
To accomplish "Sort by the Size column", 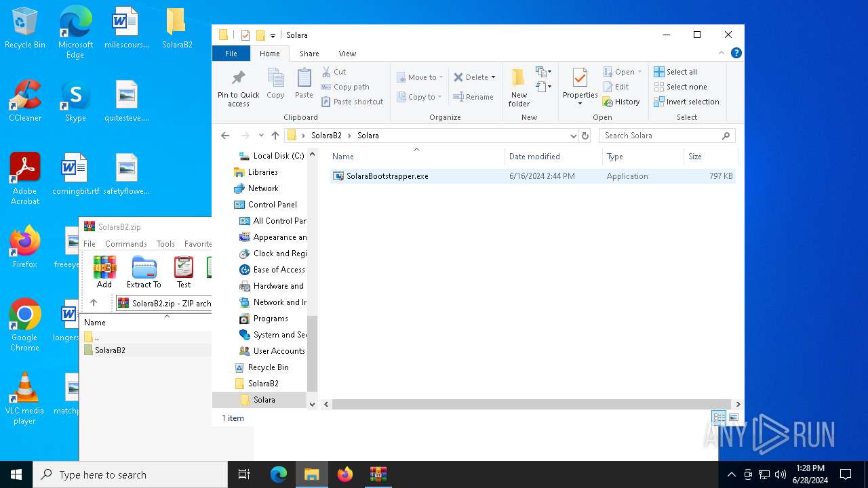I will tap(711, 157).
